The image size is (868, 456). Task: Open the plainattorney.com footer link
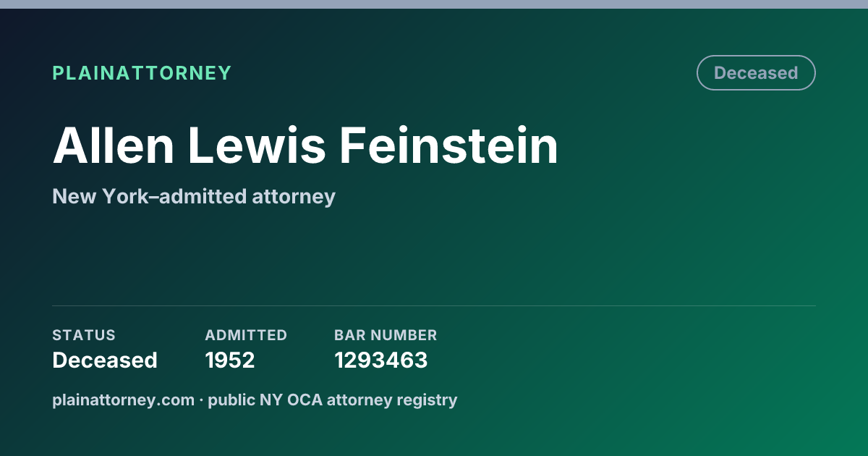[x=124, y=400]
